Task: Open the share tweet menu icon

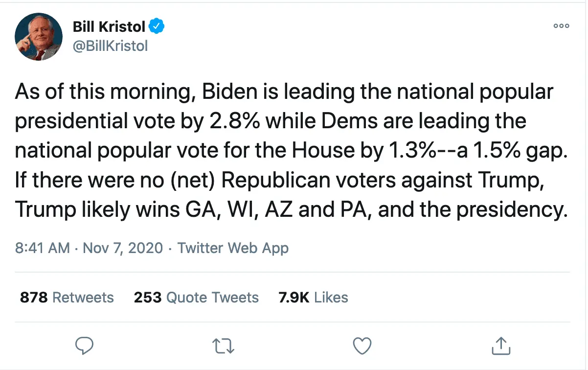Action: coord(501,346)
